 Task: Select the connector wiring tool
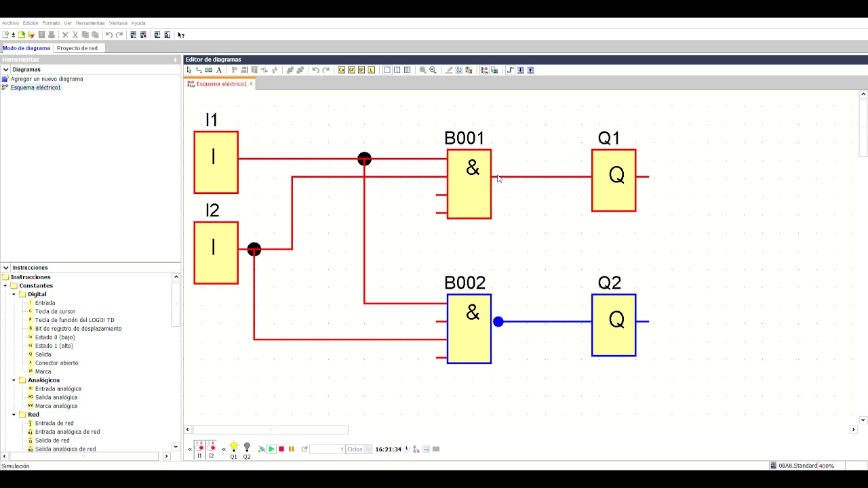pos(199,70)
